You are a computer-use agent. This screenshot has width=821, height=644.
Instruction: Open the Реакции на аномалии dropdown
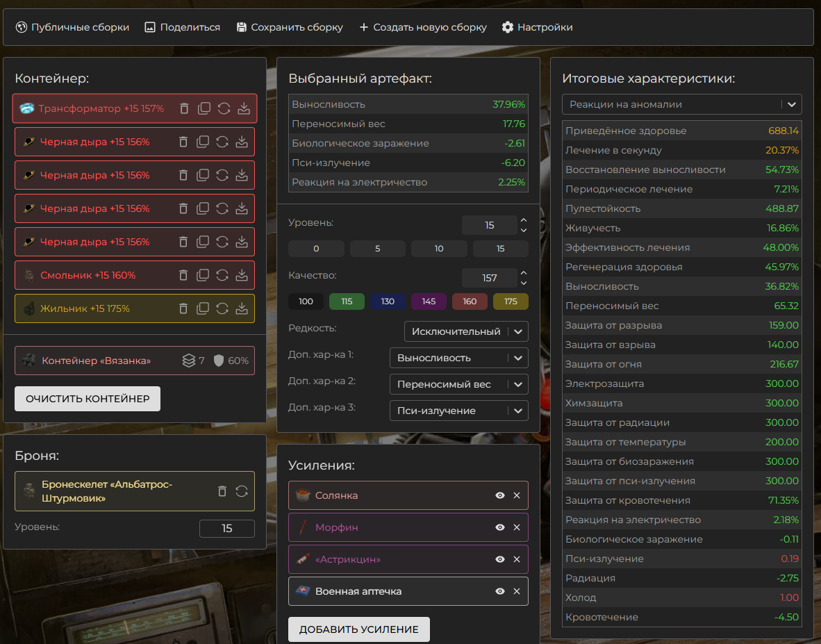681,104
